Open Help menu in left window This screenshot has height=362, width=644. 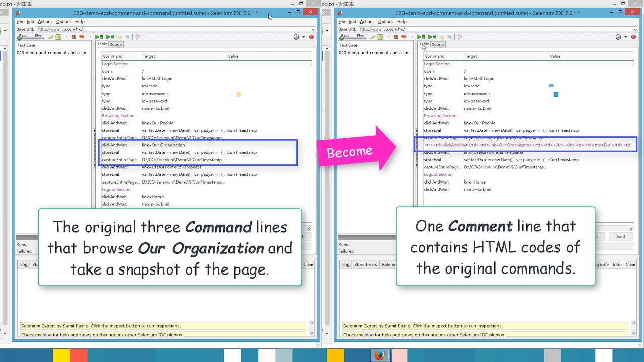point(80,22)
